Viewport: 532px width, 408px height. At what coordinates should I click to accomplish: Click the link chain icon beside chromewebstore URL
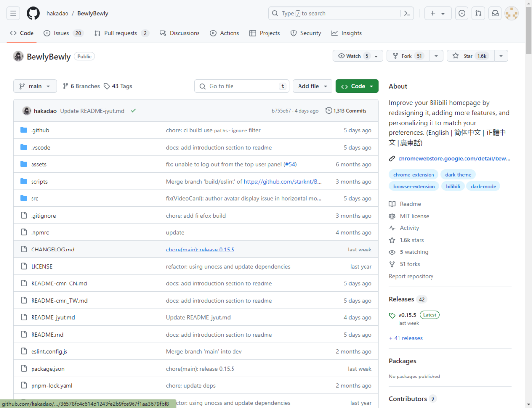pyautogui.click(x=392, y=158)
